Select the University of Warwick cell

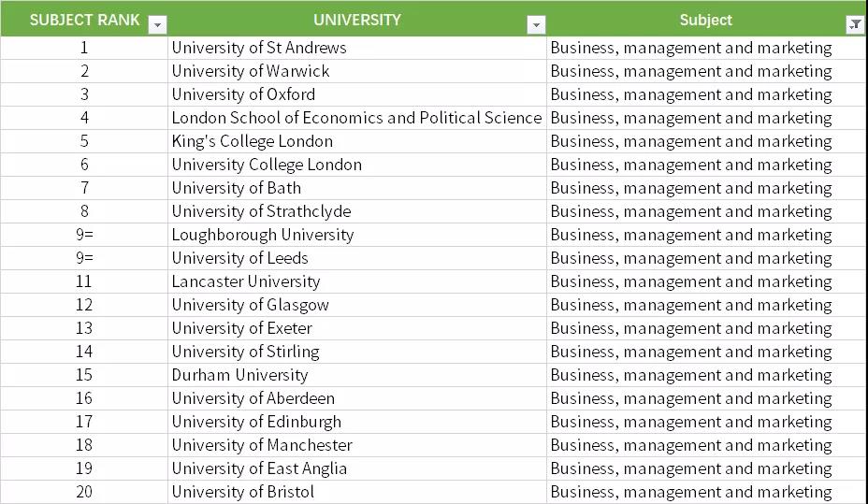(251, 71)
